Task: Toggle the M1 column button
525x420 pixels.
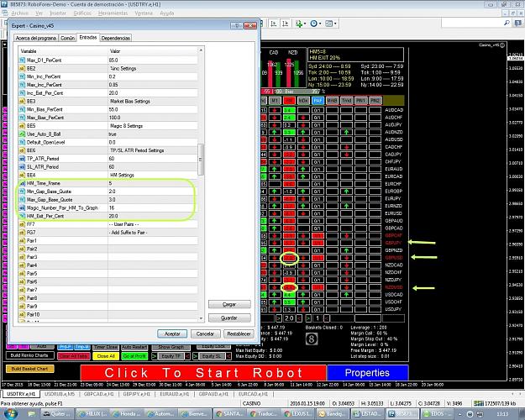Action: [x=275, y=100]
